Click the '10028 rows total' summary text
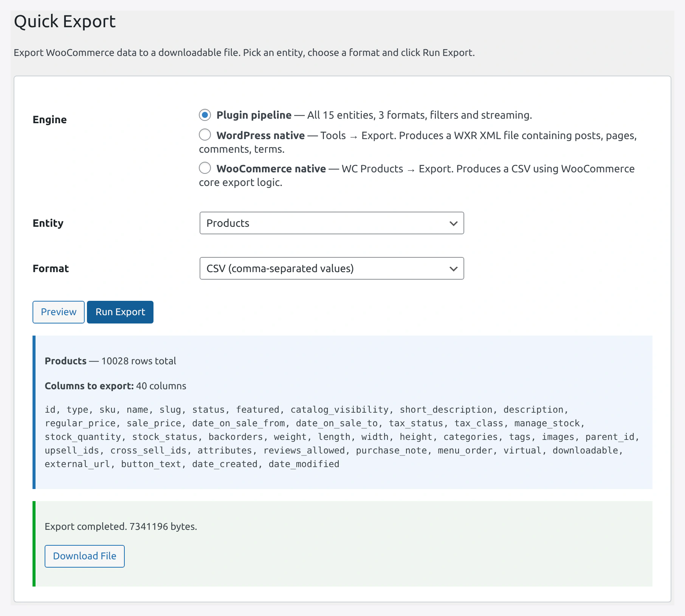This screenshot has width=685, height=616. [139, 361]
